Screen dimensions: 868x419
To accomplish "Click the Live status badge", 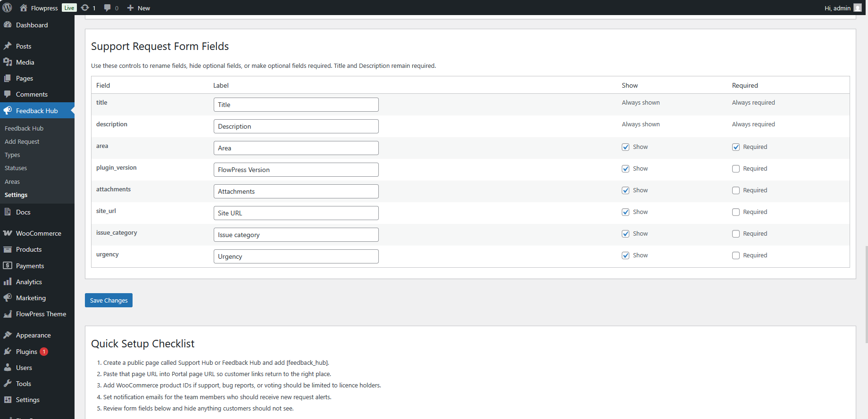I will point(69,8).
